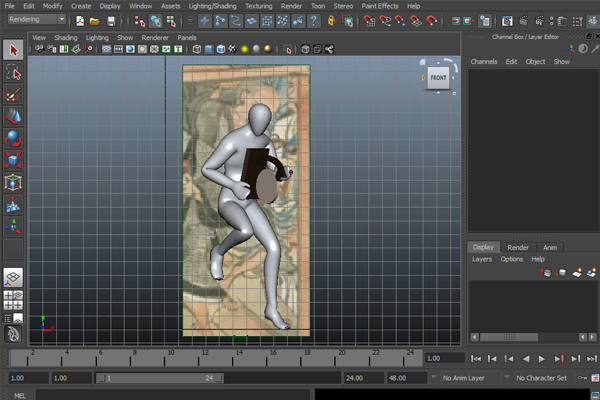The image size is (600, 400).
Task: Switch to four view layout
Action: point(13,300)
